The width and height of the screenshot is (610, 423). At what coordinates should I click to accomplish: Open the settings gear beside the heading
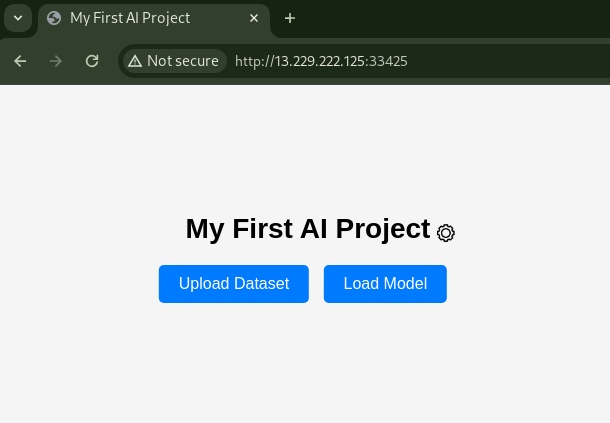click(x=445, y=233)
